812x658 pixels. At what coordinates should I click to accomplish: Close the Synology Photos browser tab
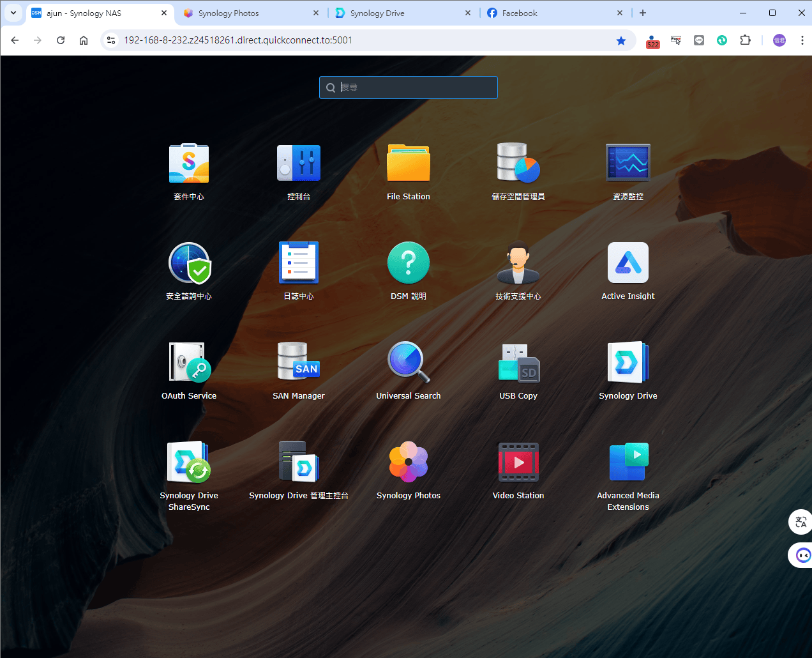[316, 13]
